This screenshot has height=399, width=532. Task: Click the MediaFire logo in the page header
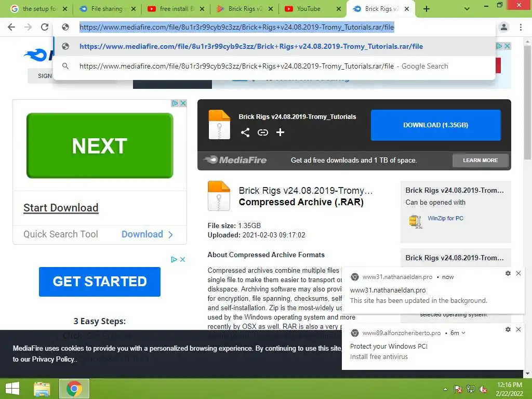pyautogui.click(x=38, y=55)
